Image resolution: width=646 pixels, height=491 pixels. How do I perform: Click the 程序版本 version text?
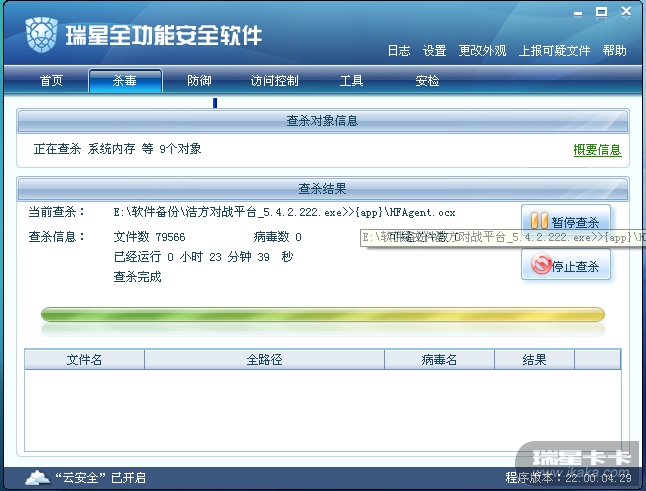point(568,478)
